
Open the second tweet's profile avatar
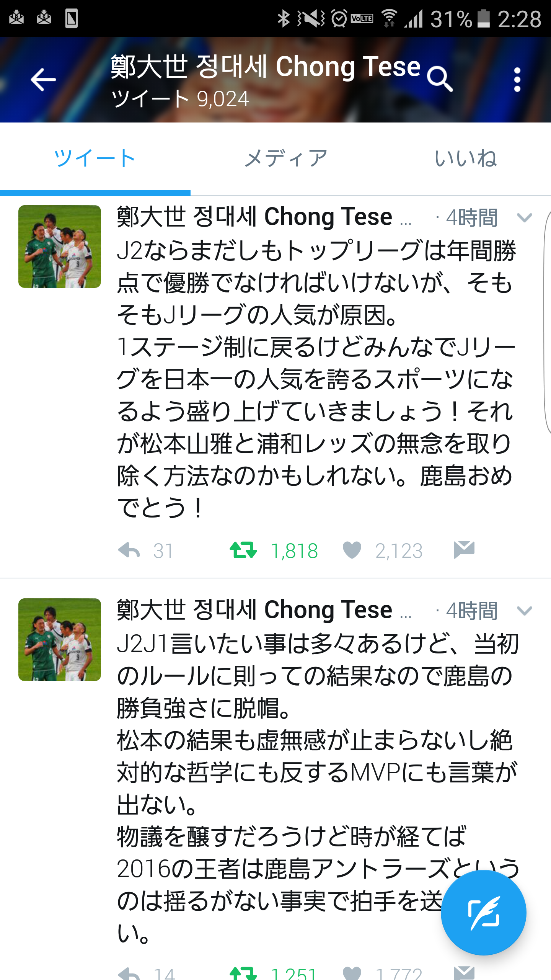pos(60,640)
